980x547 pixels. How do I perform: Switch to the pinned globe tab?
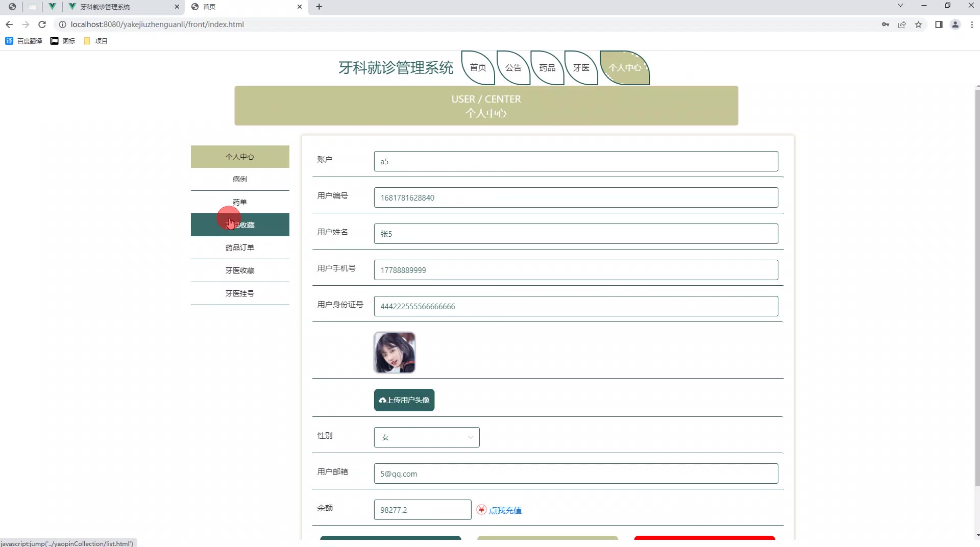tap(12, 7)
